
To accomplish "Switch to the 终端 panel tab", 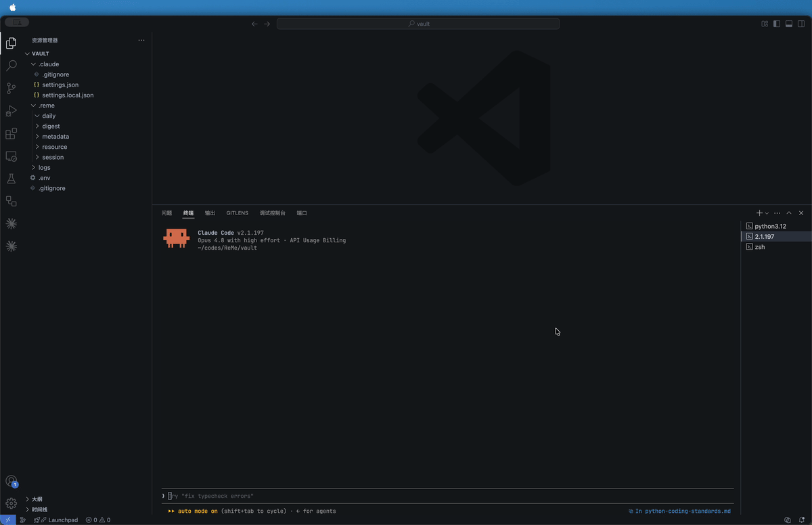I will coord(188,213).
